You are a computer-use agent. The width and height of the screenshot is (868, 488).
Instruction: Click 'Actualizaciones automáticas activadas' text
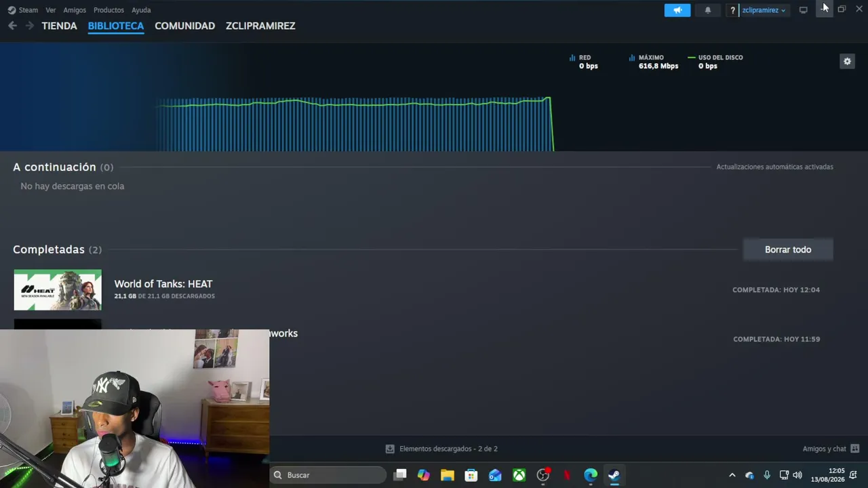pos(775,167)
